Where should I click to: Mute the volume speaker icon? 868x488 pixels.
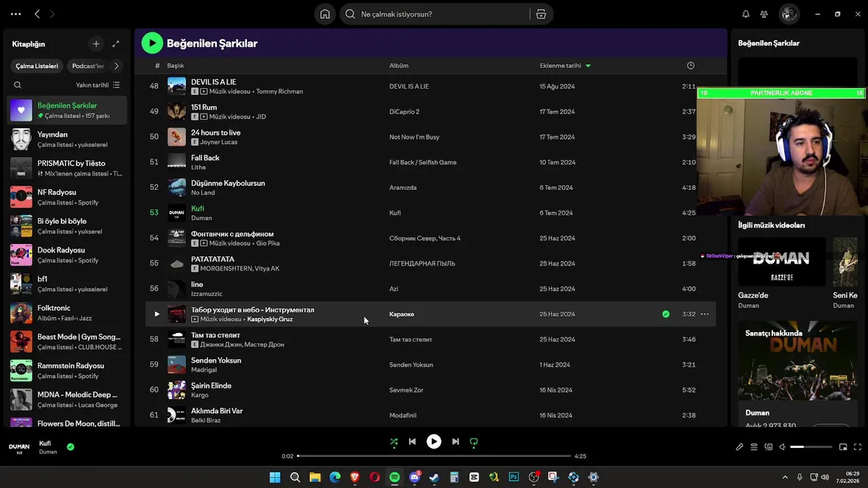click(783, 447)
